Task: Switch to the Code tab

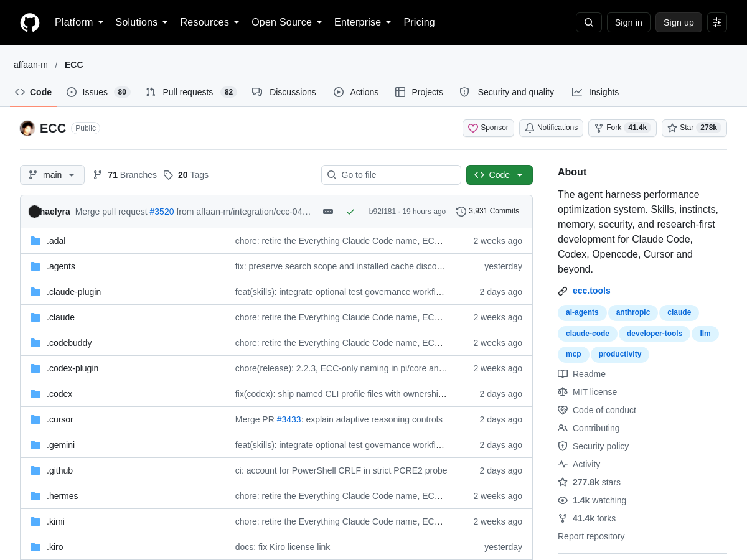Action: pos(34,92)
